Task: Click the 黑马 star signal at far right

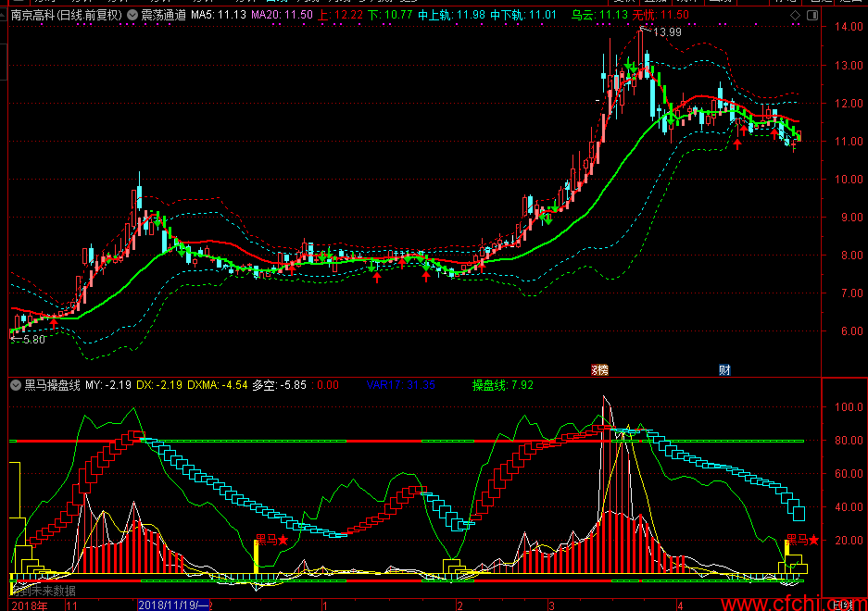Action: 802,539
